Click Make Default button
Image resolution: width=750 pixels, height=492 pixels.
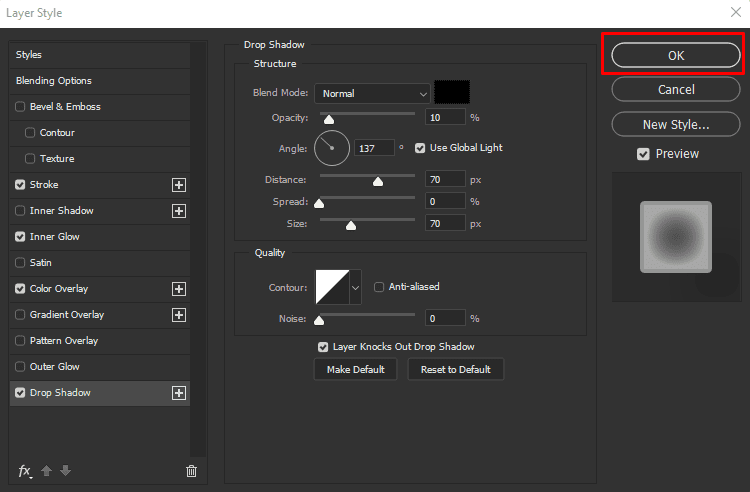click(355, 370)
